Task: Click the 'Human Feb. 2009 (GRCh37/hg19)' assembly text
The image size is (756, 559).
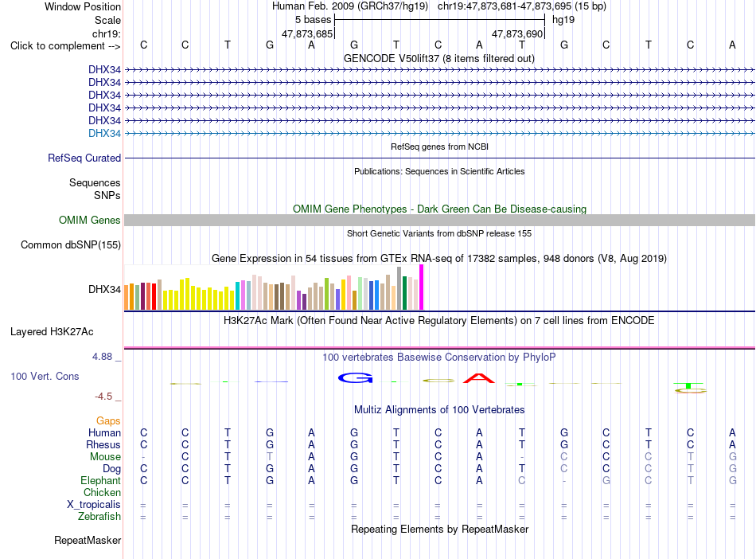Action: point(350,6)
